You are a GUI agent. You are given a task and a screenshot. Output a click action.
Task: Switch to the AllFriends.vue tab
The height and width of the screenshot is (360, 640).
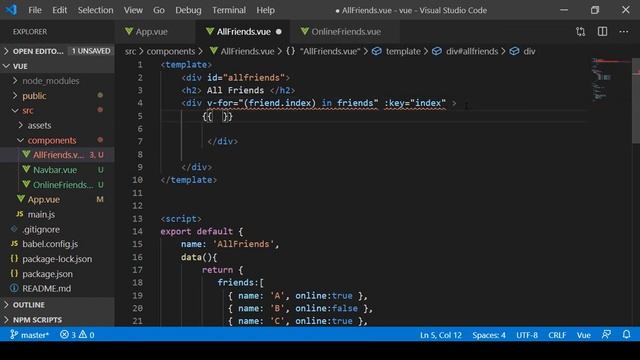pyautogui.click(x=243, y=31)
